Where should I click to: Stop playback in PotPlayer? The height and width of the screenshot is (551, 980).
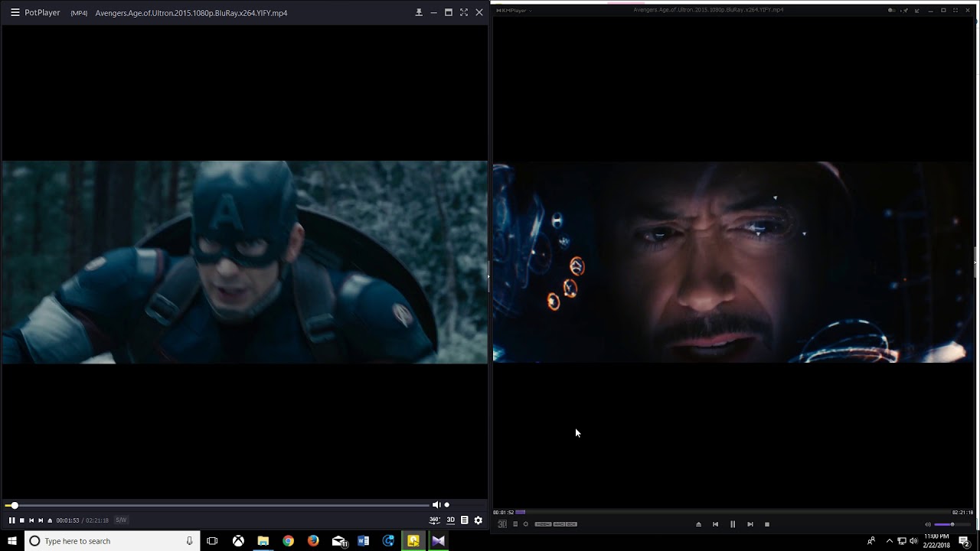click(x=21, y=520)
